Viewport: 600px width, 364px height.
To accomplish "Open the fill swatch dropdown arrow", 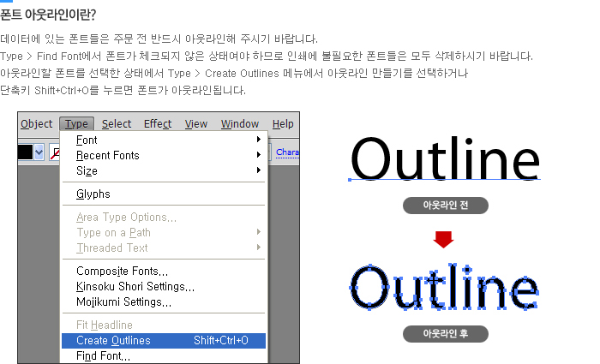I will tap(39, 152).
